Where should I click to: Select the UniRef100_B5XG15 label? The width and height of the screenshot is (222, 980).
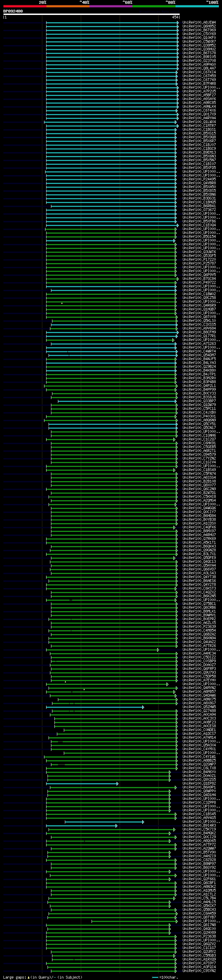click(x=199, y=133)
